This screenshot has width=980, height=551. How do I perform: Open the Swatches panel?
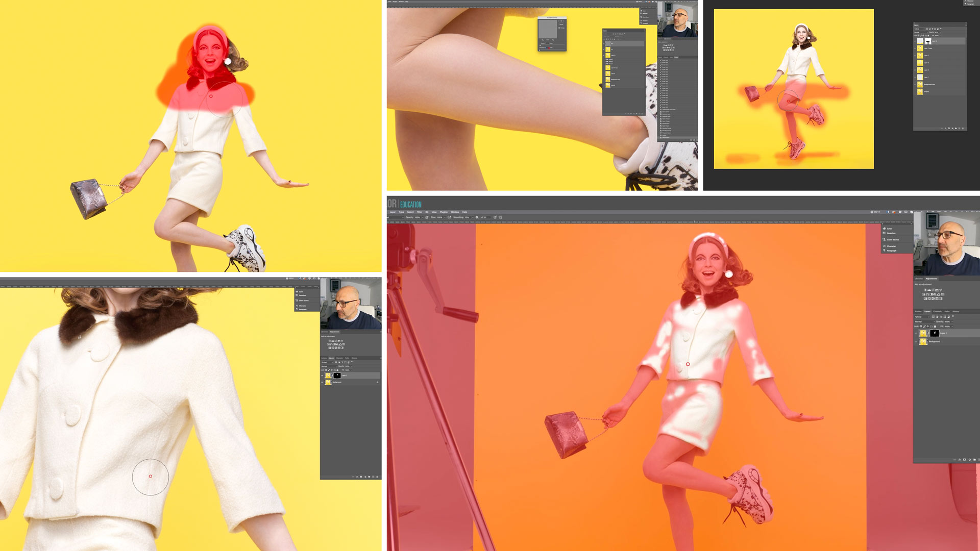(x=890, y=233)
